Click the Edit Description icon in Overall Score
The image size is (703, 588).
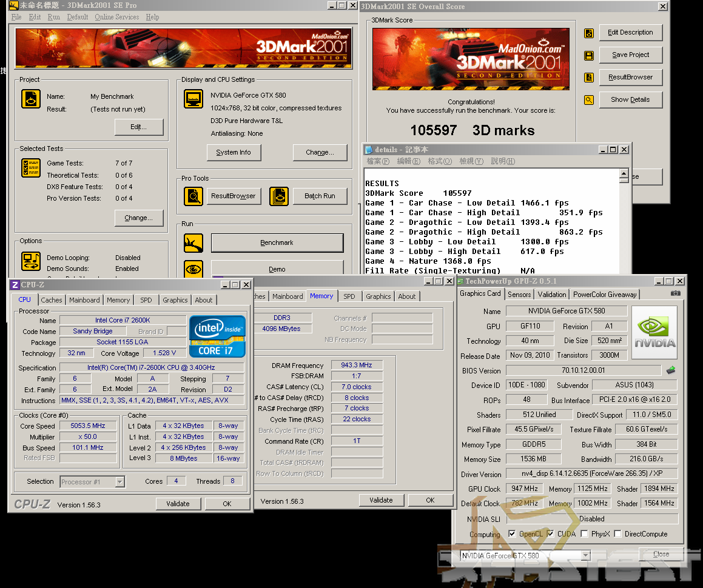coord(589,33)
